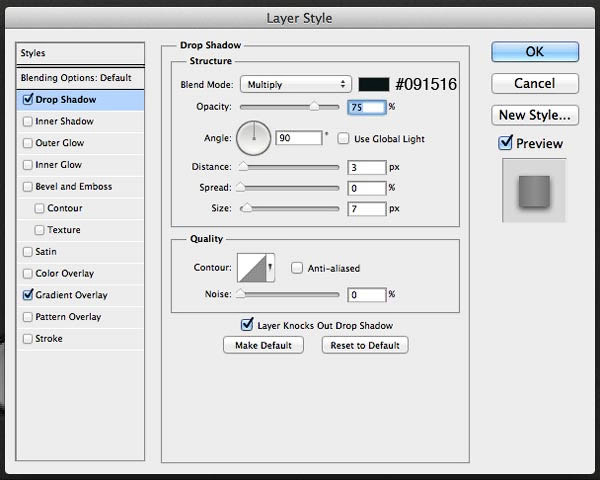This screenshot has width=600, height=480.
Task: Click the Opacity slider handle
Action: point(314,106)
